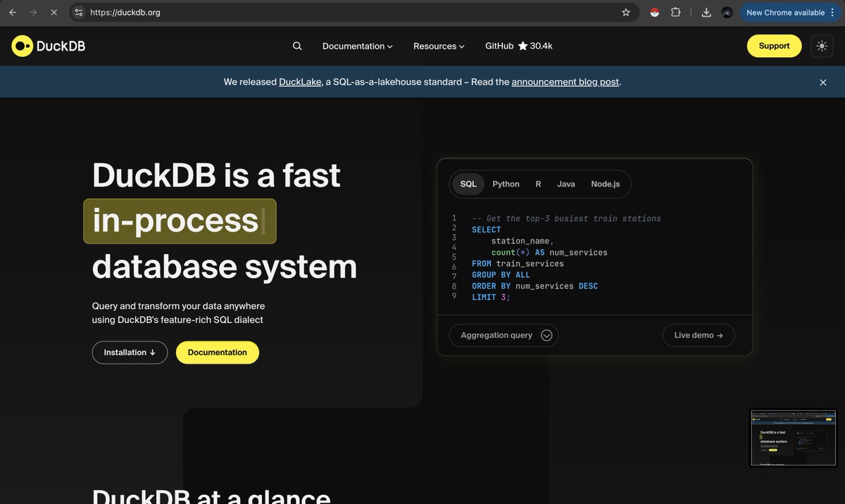Click the screenshot preview thumbnail
Image resolution: width=845 pixels, height=504 pixels.
point(794,438)
